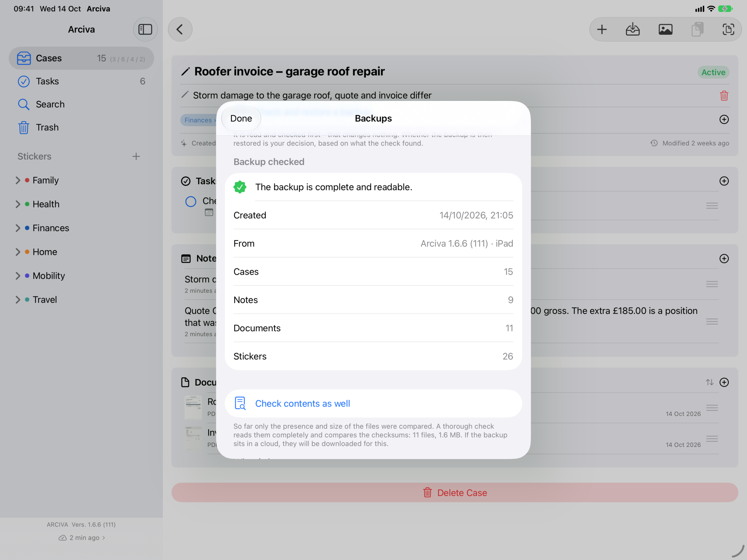Screen dimensions: 747x560
Task: Go back with the chevron button
Action: click(x=180, y=29)
